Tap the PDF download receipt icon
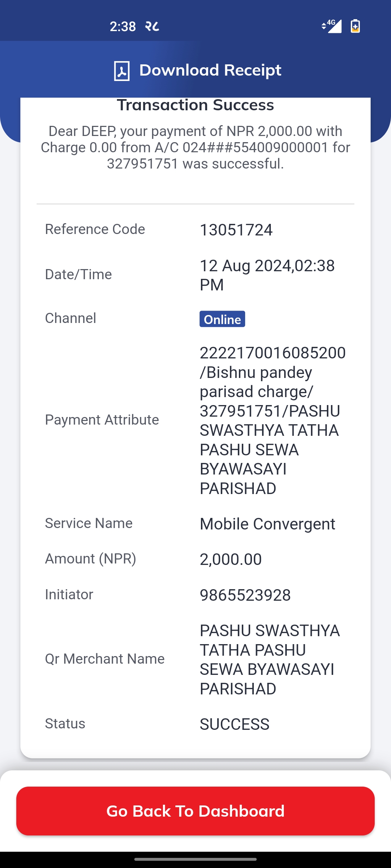Screen dimensions: 391x868 pos(122,71)
